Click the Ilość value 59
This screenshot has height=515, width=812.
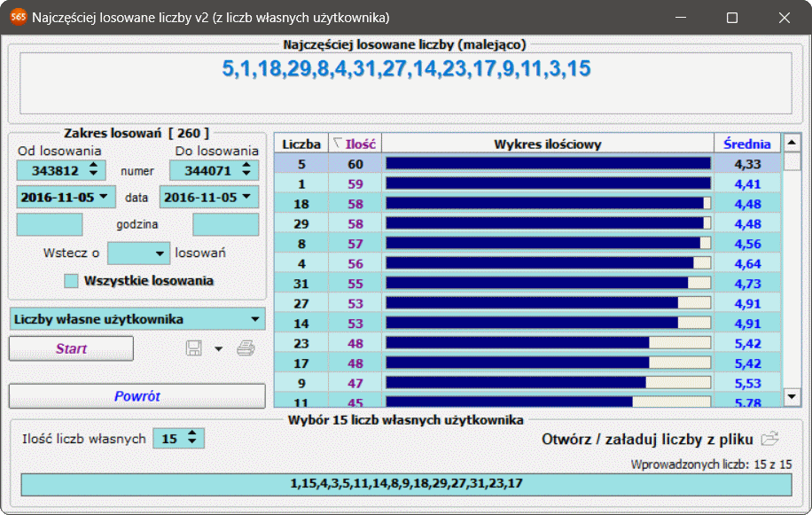click(355, 183)
